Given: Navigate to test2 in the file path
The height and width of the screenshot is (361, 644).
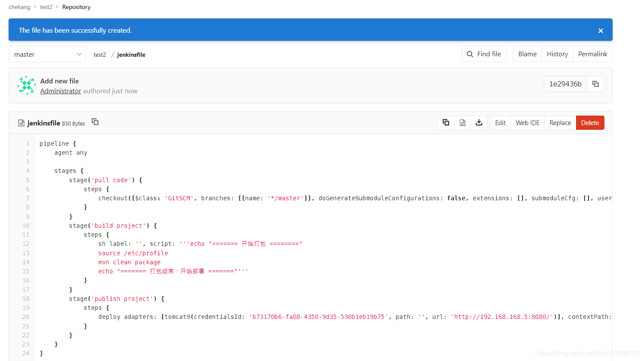Looking at the screenshot, I should coord(99,55).
